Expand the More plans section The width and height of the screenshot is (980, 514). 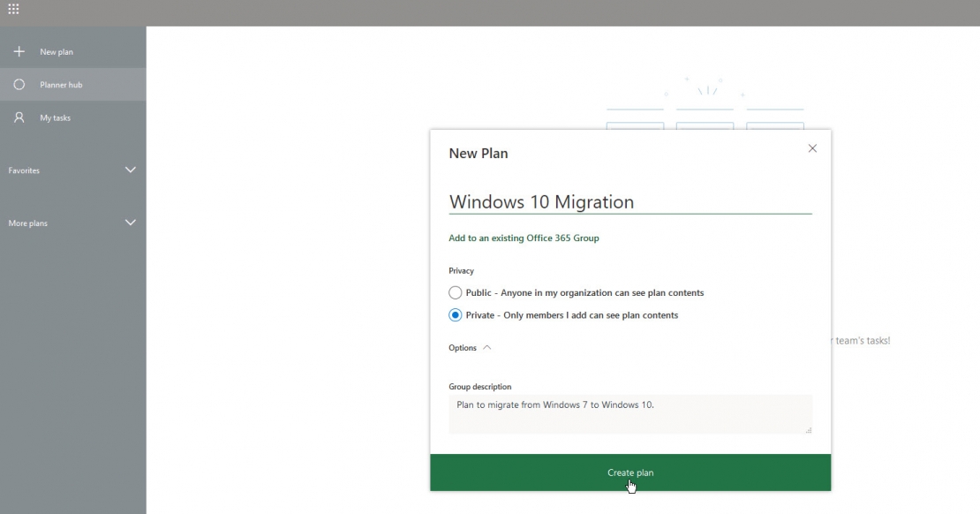click(131, 223)
